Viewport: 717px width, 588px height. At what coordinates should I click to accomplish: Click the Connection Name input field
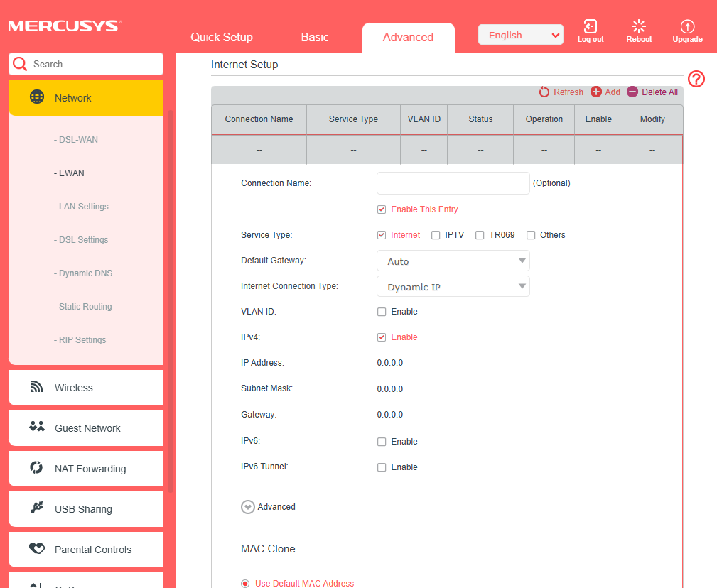[453, 183]
